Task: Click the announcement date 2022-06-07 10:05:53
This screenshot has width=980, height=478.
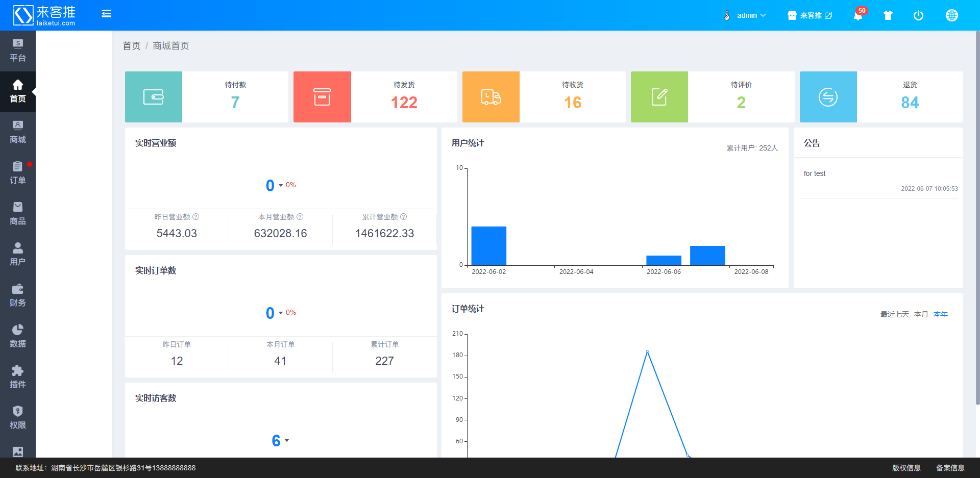Action: (929, 189)
